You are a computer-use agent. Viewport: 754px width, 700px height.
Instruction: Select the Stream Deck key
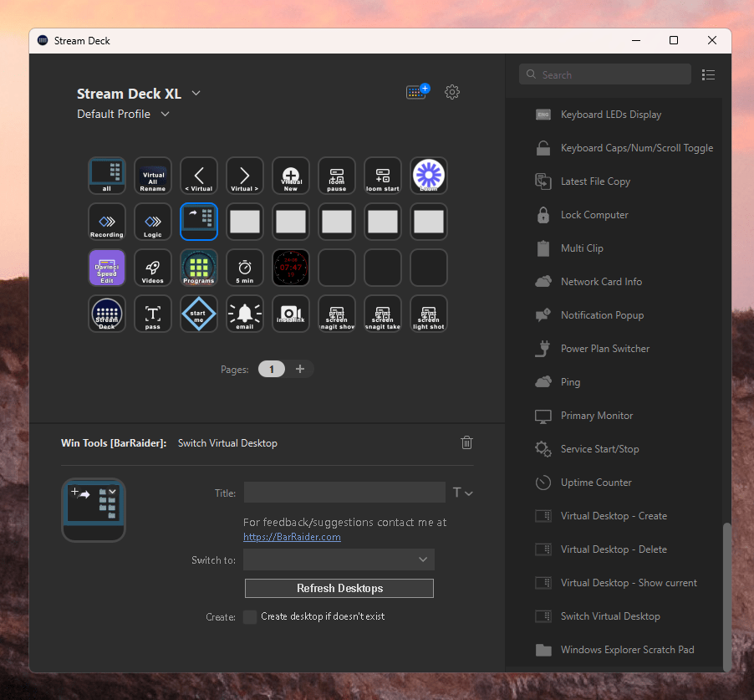[107, 314]
